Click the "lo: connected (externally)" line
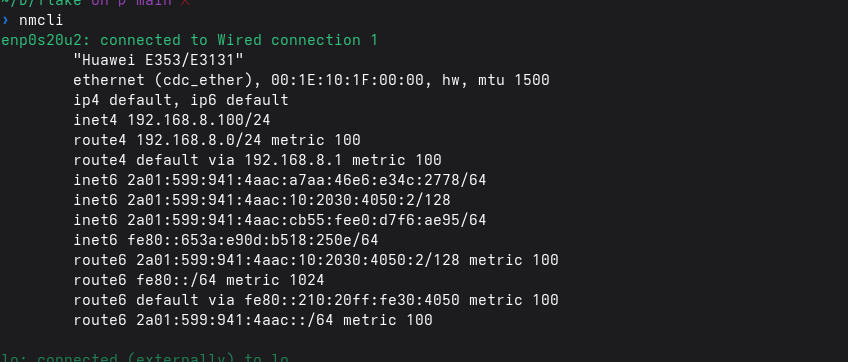This screenshot has width=848, height=362. (145, 358)
